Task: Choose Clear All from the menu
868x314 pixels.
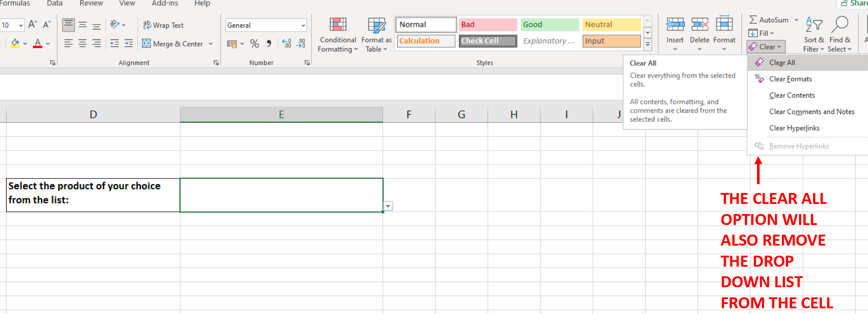Action: [x=808, y=63]
